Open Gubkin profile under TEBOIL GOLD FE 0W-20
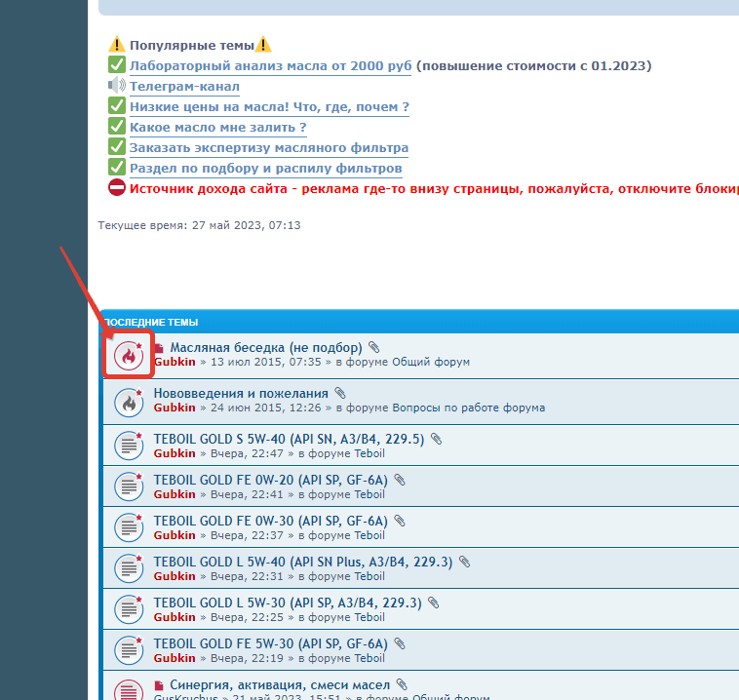Viewport: 739px width, 700px height. point(175,494)
